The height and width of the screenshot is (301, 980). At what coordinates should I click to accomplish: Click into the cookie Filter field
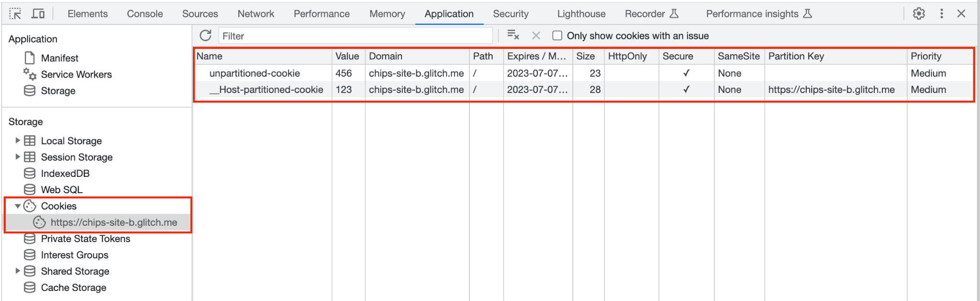(x=356, y=36)
